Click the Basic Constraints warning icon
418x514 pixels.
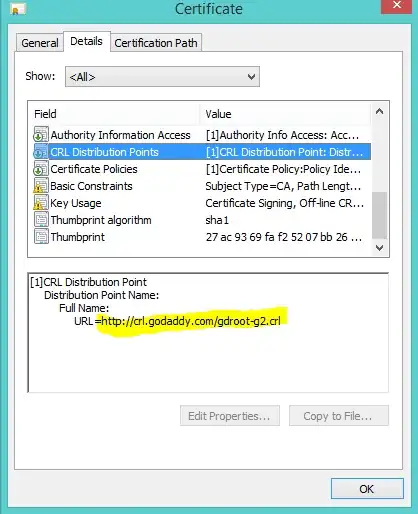(41, 186)
